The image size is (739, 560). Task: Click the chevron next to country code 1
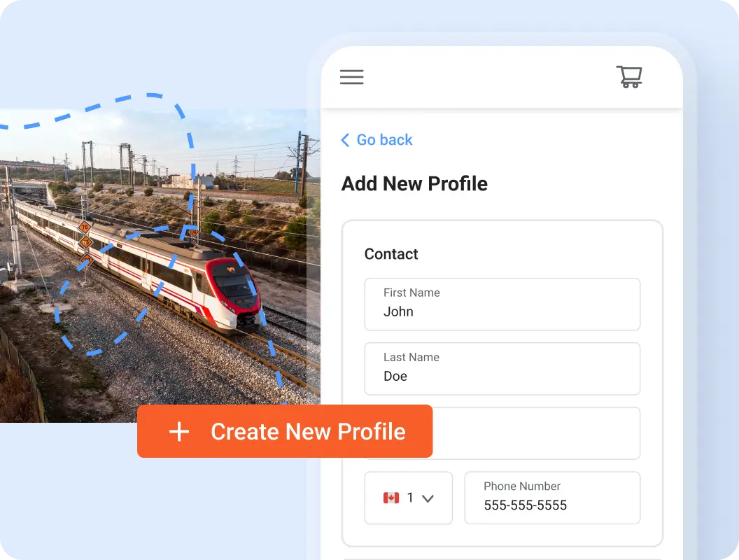(x=428, y=498)
